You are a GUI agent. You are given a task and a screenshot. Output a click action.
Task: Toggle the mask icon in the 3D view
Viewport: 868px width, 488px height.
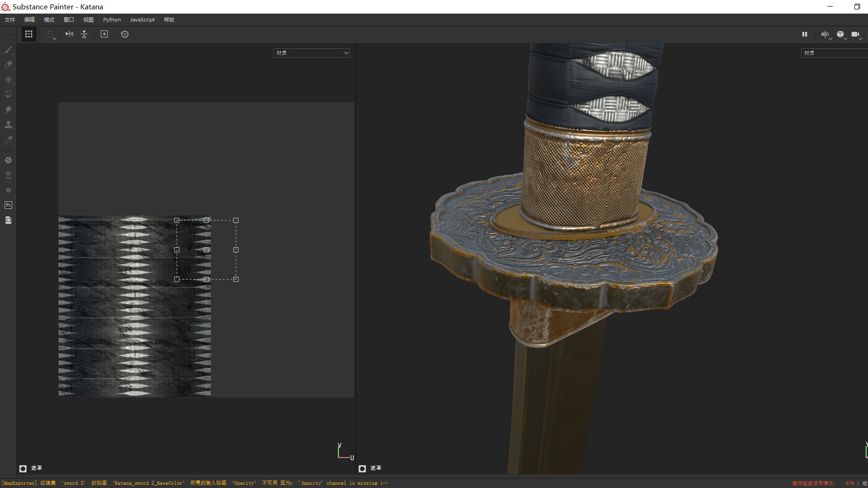[x=362, y=468]
